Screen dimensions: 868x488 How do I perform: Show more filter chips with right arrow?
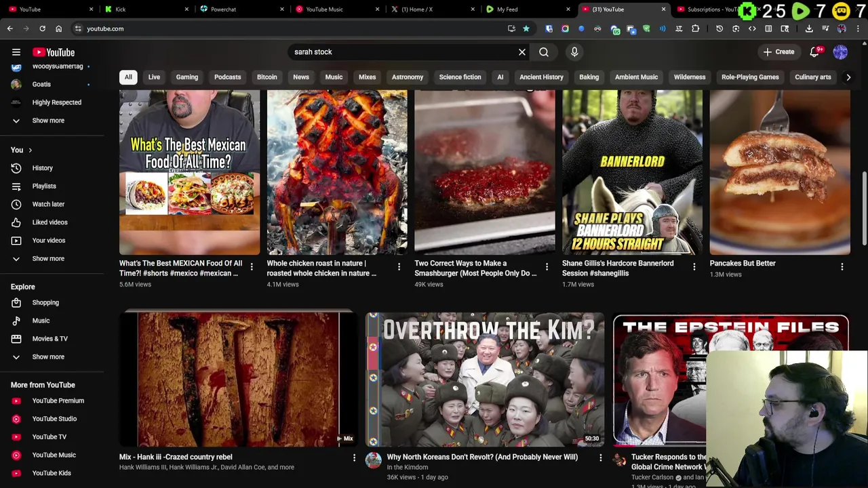tap(848, 77)
